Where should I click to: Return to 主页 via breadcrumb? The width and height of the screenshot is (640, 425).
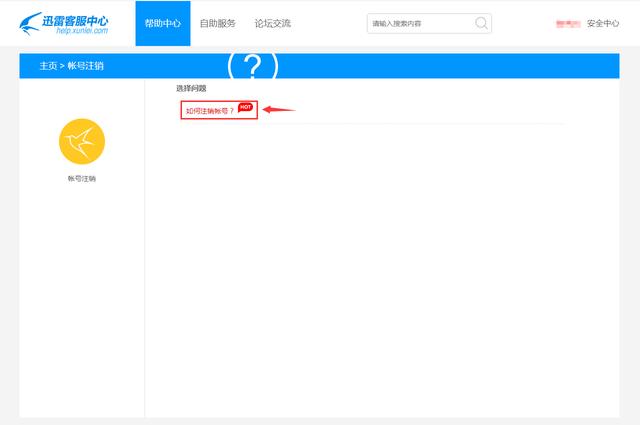click(48, 66)
